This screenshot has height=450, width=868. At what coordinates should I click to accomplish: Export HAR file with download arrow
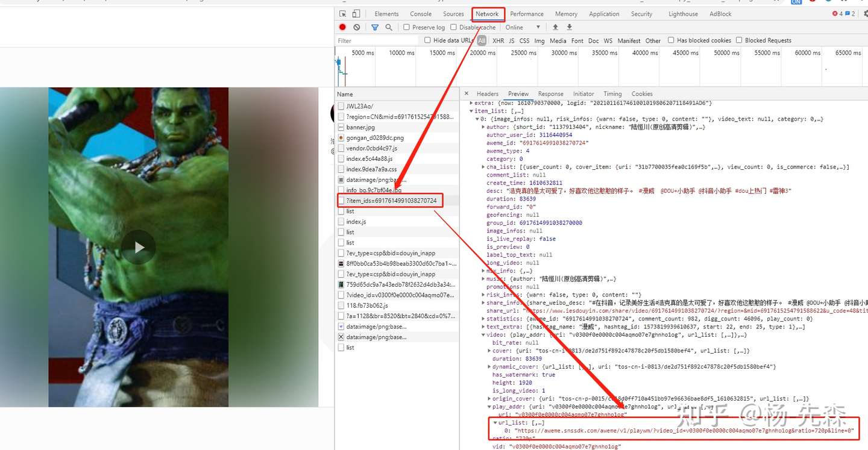tap(569, 27)
